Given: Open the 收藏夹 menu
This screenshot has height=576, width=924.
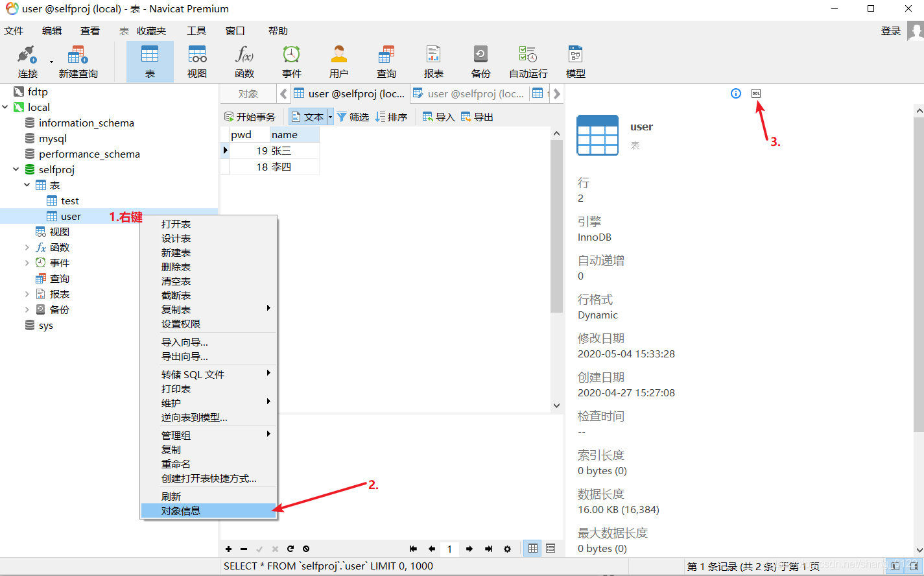Looking at the screenshot, I should tap(151, 30).
